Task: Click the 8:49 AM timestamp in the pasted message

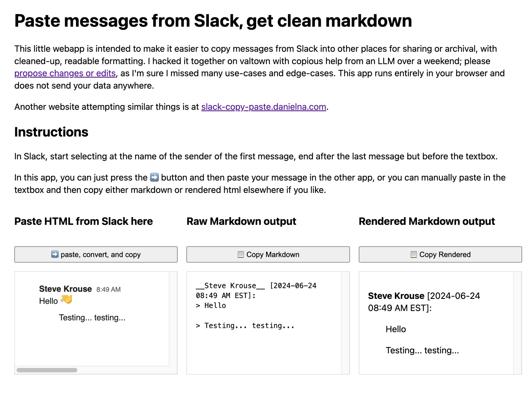Action: tap(108, 289)
